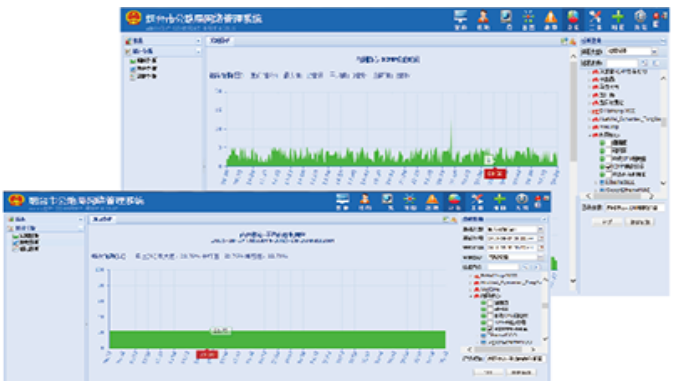
Task: Toggle the checked checkbox in back window device tree
Action: coord(608,166)
